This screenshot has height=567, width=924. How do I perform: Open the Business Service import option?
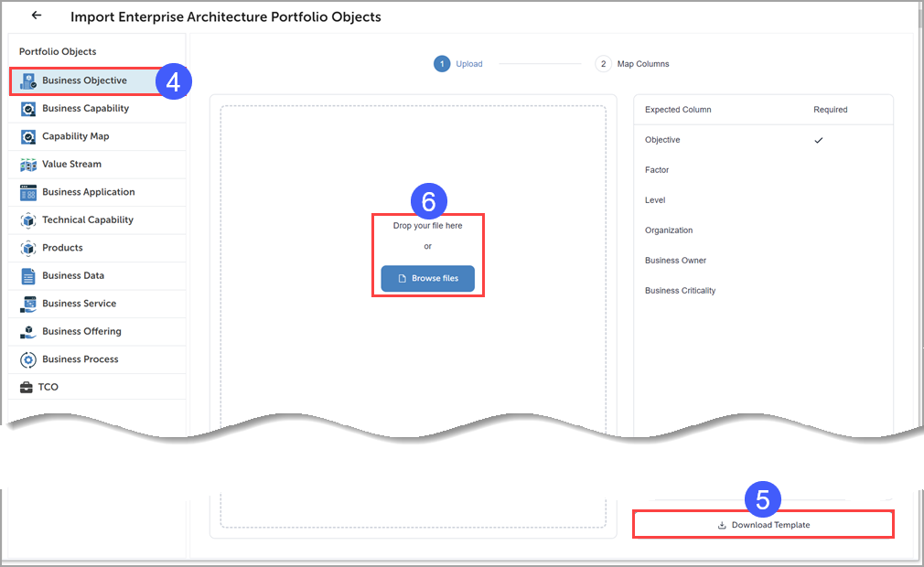(x=79, y=304)
